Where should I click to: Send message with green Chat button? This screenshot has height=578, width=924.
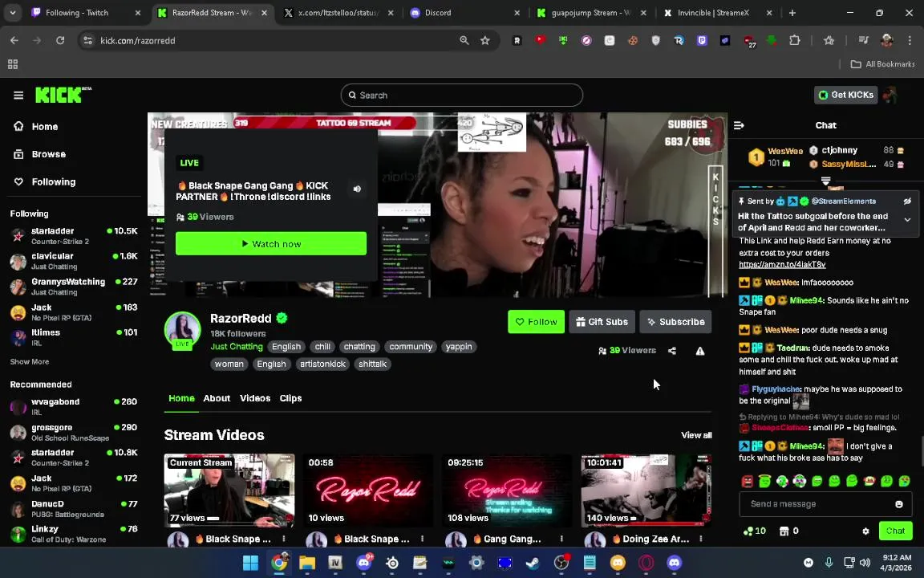click(895, 531)
